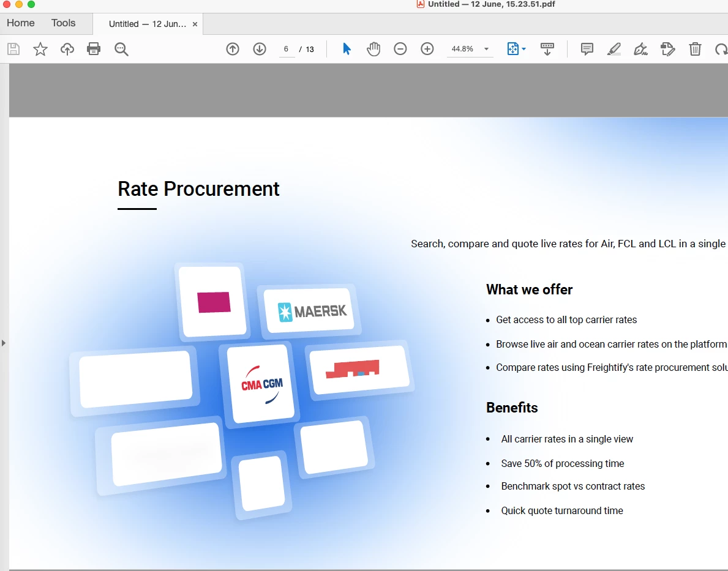Zoom out with minus button
This screenshot has height=571, width=728.
400,49
